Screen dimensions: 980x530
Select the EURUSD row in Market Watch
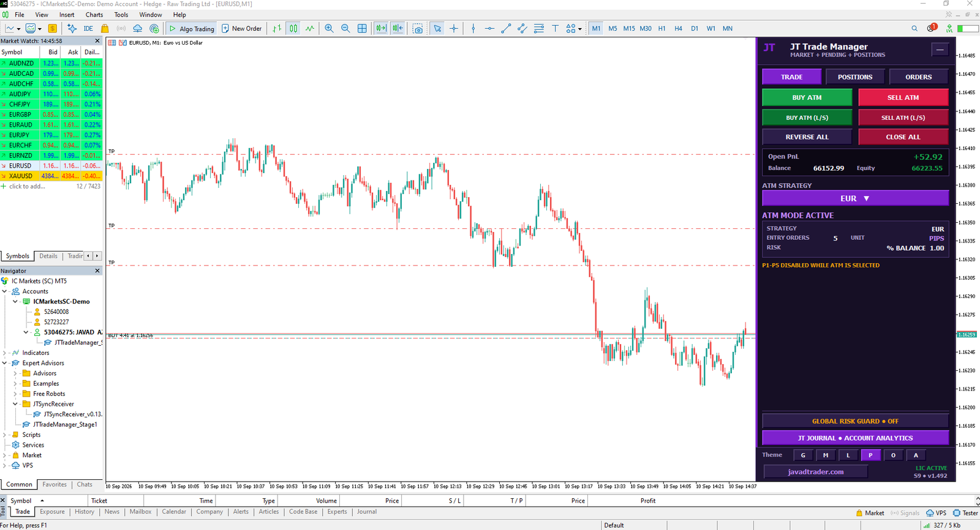(51, 166)
